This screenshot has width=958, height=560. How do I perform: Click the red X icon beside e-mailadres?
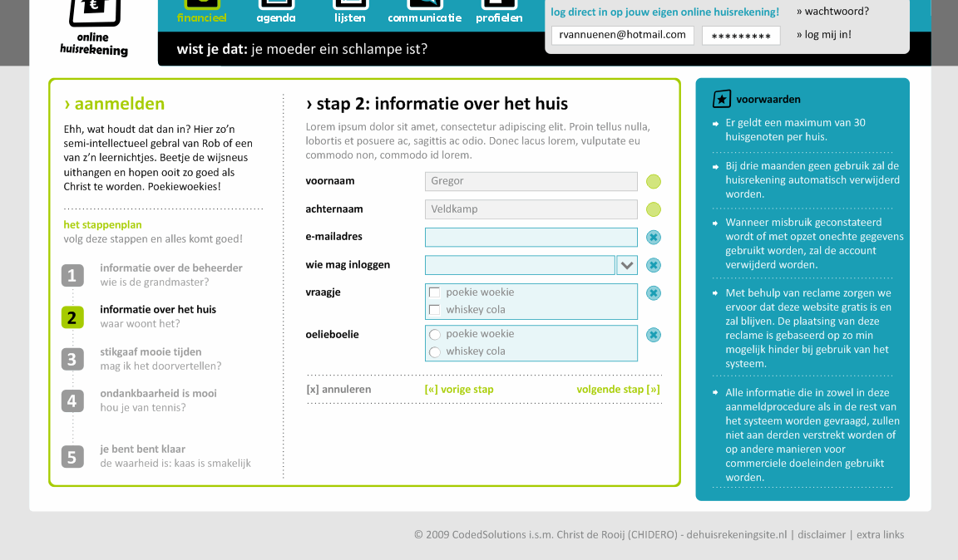(x=654, y=238)
